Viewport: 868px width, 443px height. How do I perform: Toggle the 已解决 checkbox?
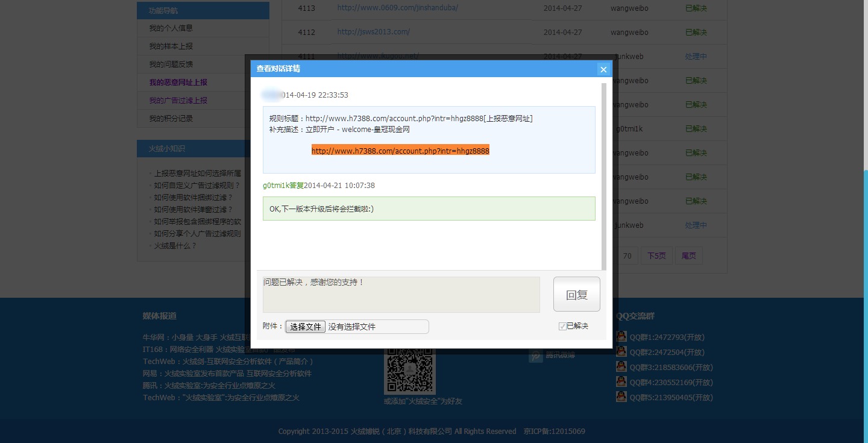point(562,326)
